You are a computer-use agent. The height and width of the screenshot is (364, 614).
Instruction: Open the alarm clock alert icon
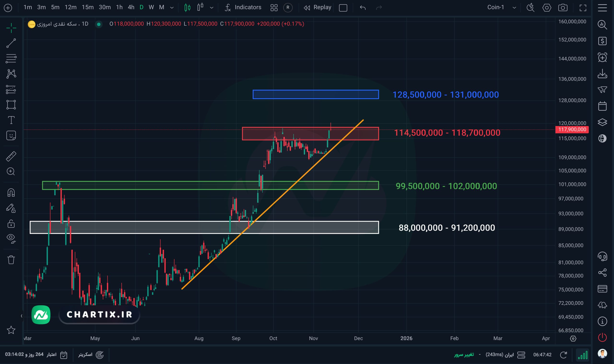[602, 58]
